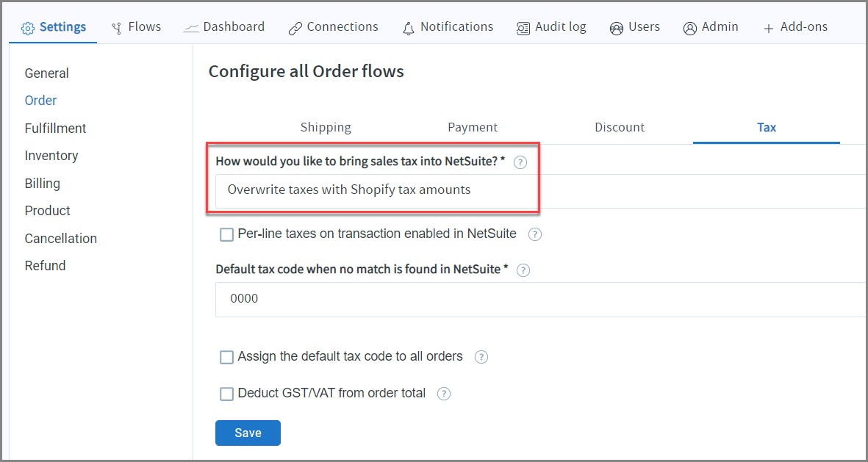Viewport: 868px width, 462px height.
Task: Open the Notifications bell in top navigation
Action: (x=448, y=27)
